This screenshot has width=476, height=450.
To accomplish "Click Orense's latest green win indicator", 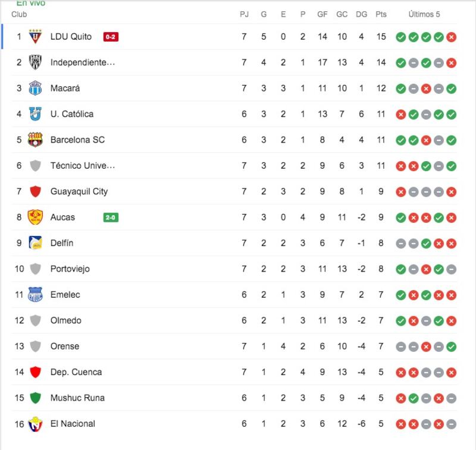I will 452,347.
